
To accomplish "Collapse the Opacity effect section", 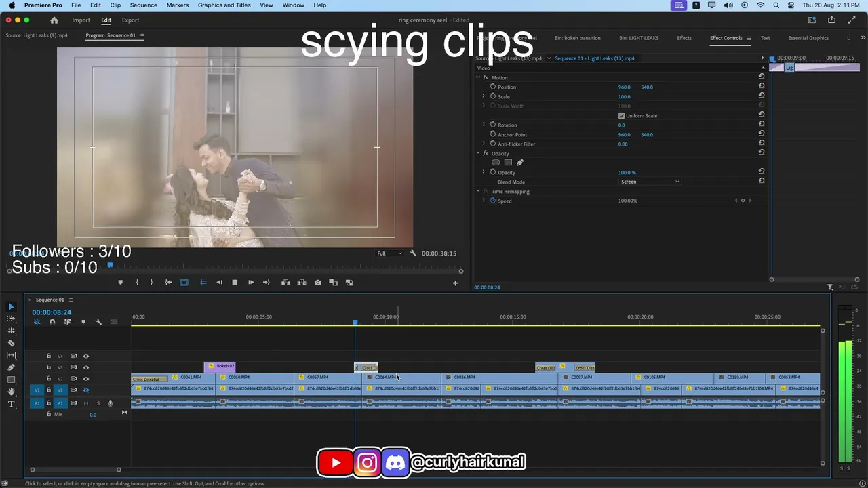I will tap(477, 153).
